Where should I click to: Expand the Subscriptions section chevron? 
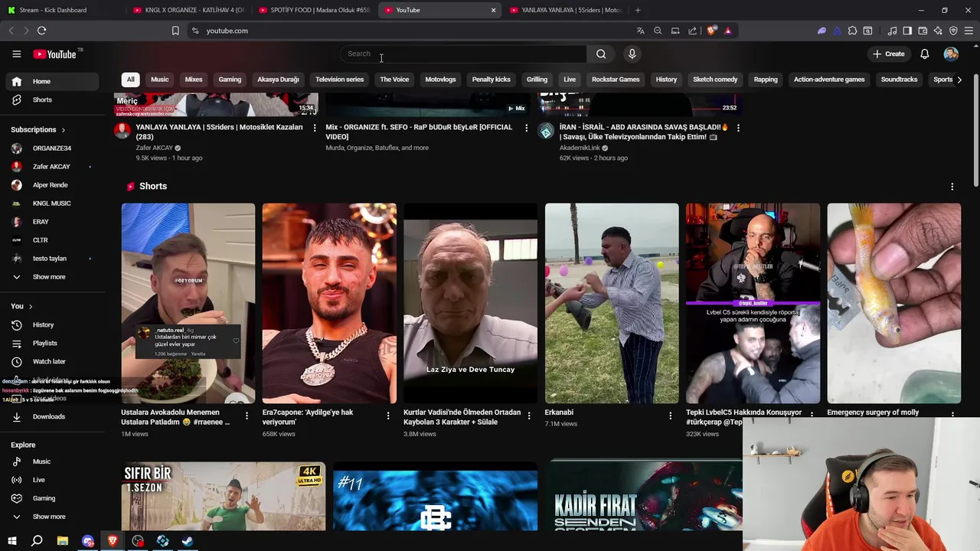click(x=63, y=130)
